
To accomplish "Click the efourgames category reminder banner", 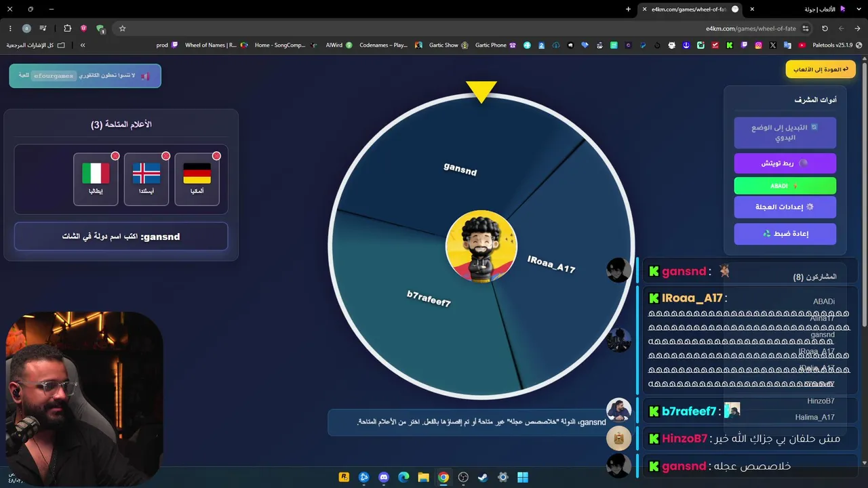I will tap(85, 76).
